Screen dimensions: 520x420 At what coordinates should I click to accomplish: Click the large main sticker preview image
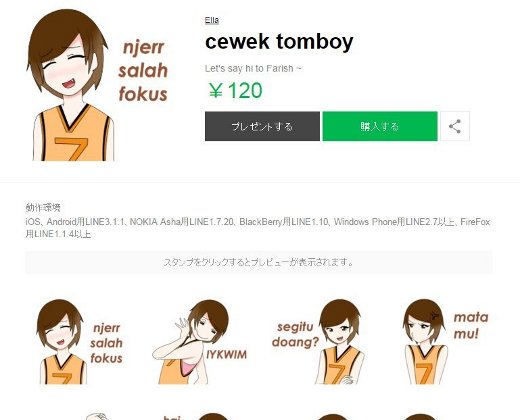(97, 85)
